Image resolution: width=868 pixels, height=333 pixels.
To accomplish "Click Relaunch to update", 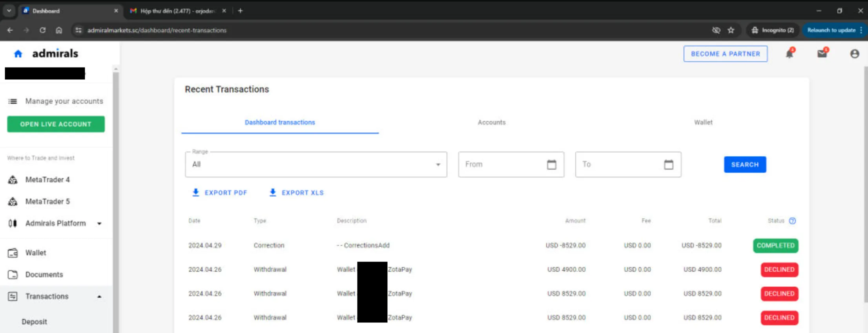I will click(x=831, y=30).
